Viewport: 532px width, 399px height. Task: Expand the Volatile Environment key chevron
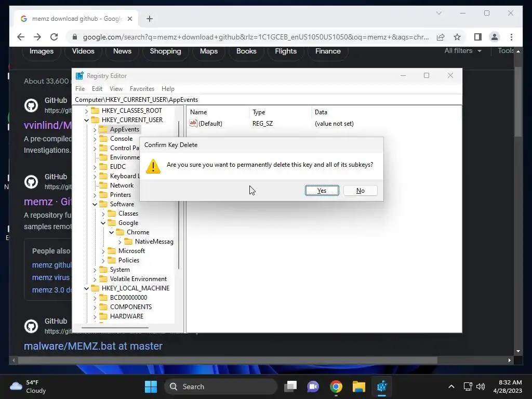[x=95, y=279]
